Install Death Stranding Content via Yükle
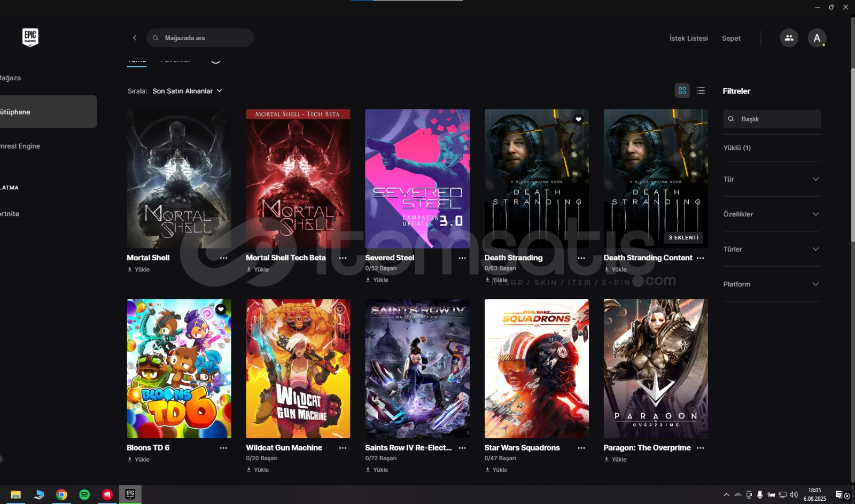Image resolution: width=855 pixels, height=504 pixels. [x=616, y=270]
